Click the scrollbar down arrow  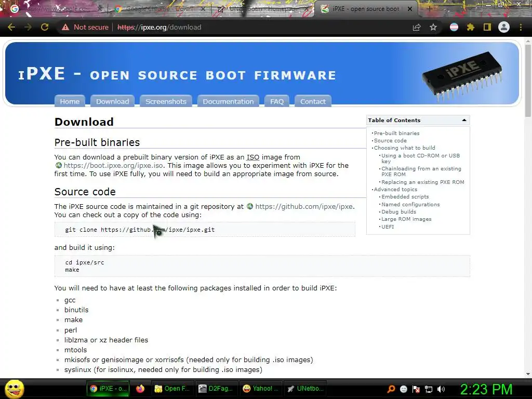click(x=528, y=374)
